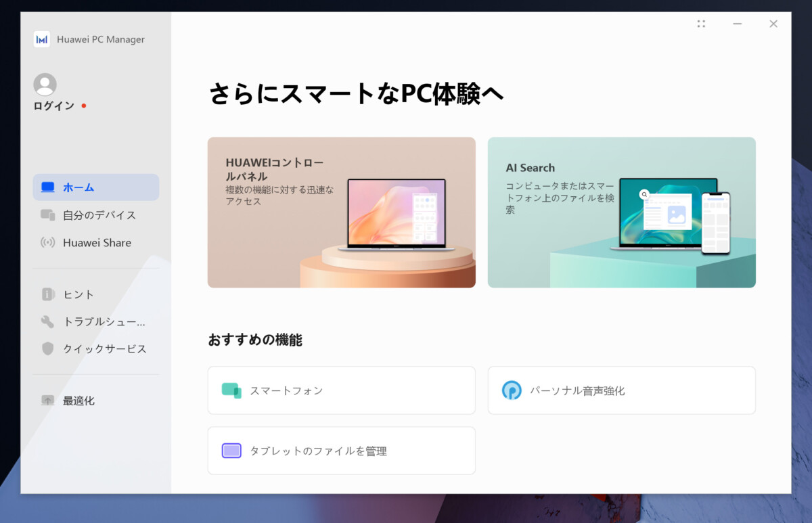Click the user avatar icon

[x=45, y=85]
